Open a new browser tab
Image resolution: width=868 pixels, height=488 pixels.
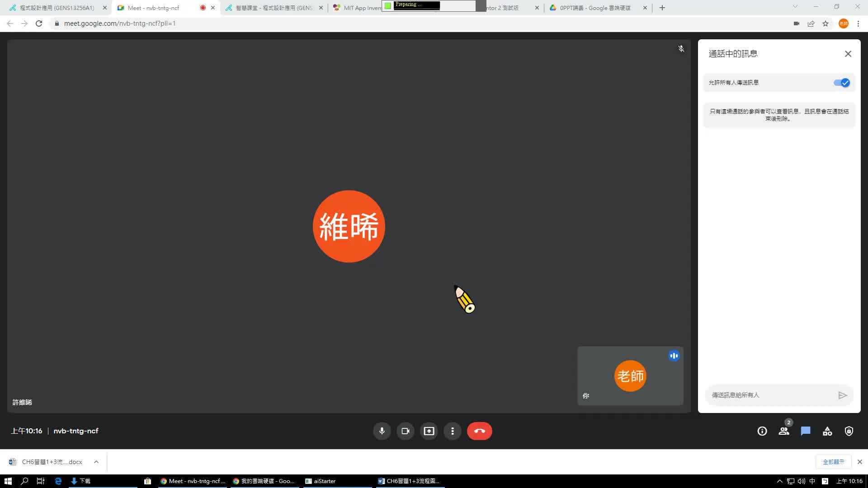click(x=662, y=8)
